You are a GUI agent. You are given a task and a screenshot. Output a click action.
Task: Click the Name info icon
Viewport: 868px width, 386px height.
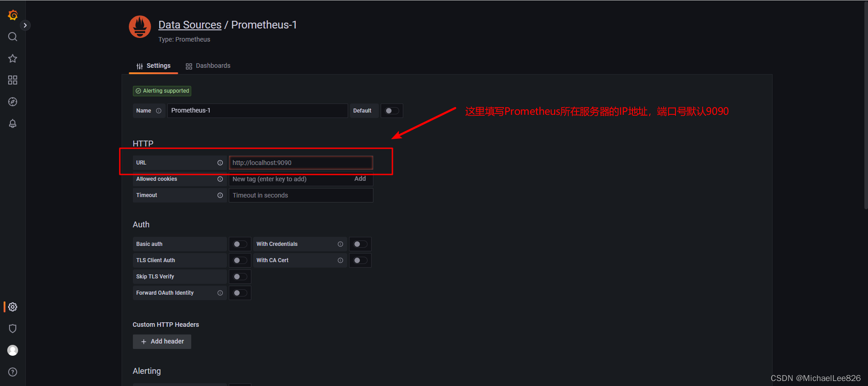[x=159, y=111]
